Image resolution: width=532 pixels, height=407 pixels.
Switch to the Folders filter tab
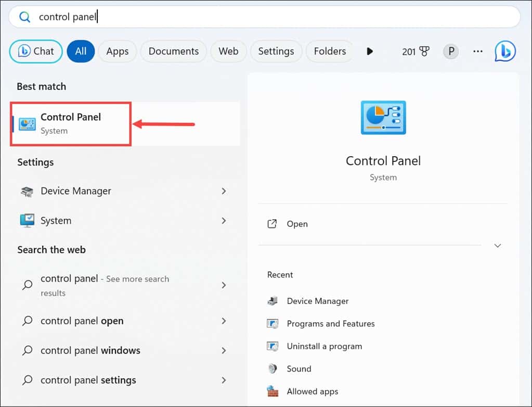click(330, 51)
